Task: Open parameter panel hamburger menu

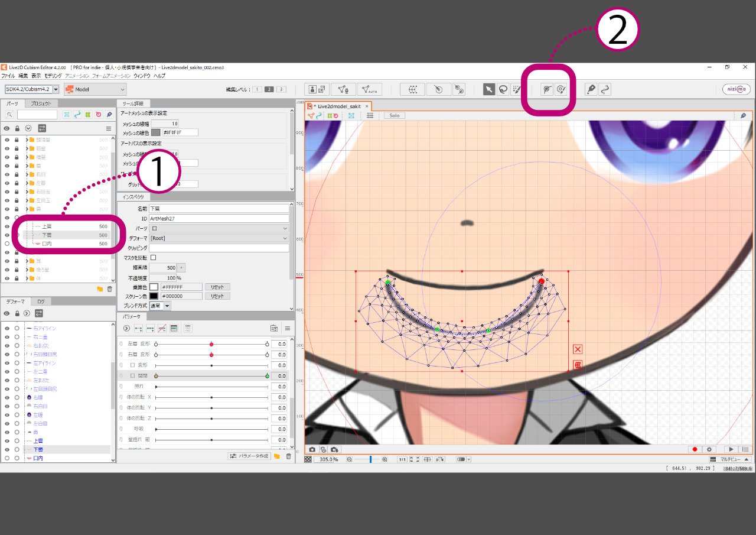Action: click(x=288, y=328)
